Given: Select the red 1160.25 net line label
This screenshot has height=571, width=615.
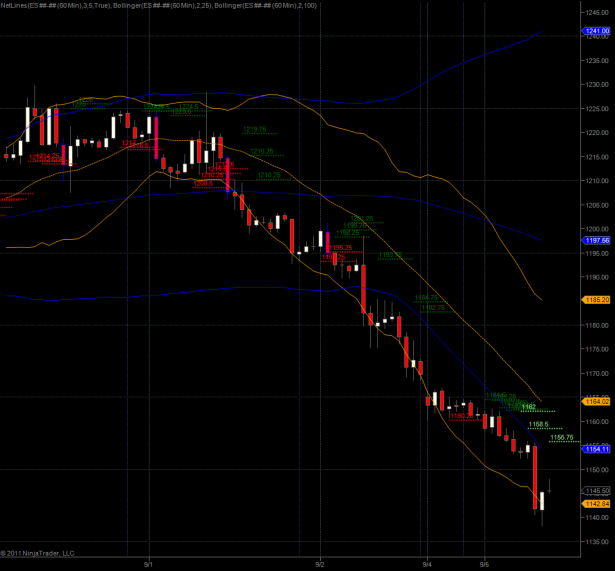Looking at the screenshot, I should (461, 415).
